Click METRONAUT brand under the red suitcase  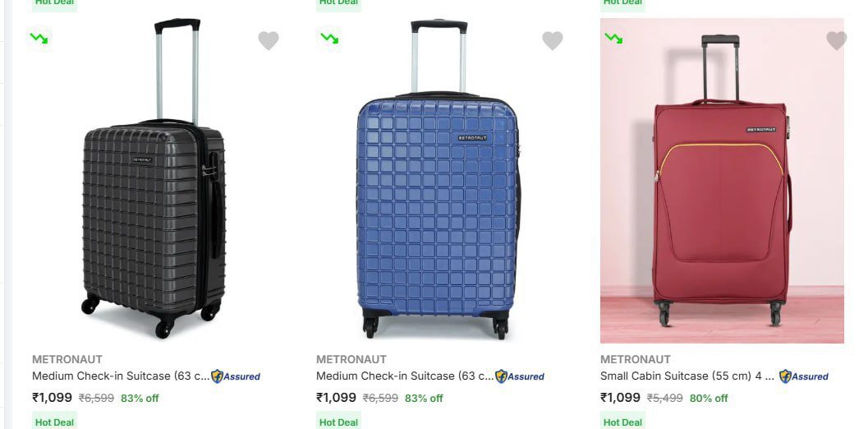[635, 359]
